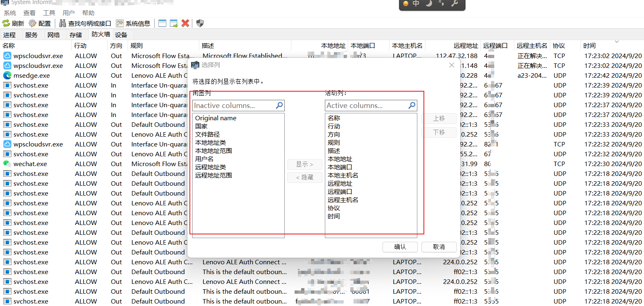Click the 中 language indicator in IME bar
Image resolution: width=644 pixels, height=306 pixels.
416,4
